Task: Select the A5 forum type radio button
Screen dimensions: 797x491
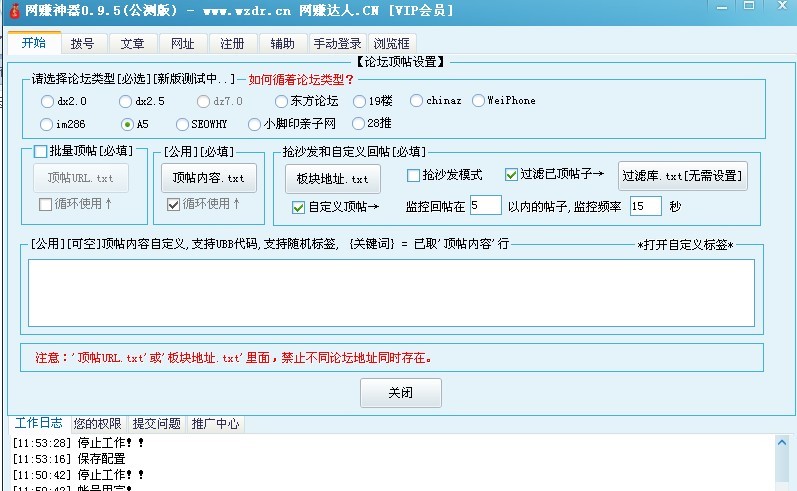Action: tap(127, 125)
